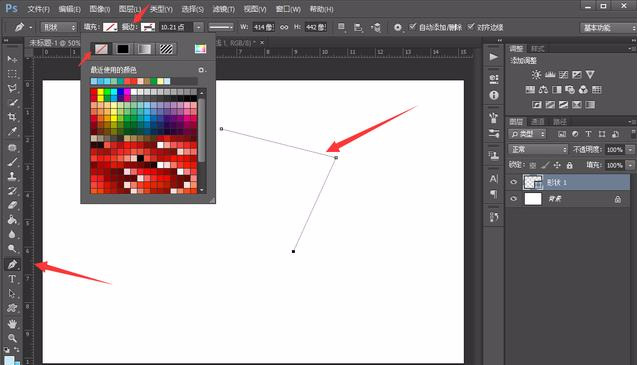Link width and height chain icon
The image size is (637, 365).
click(x=284, y=27)
